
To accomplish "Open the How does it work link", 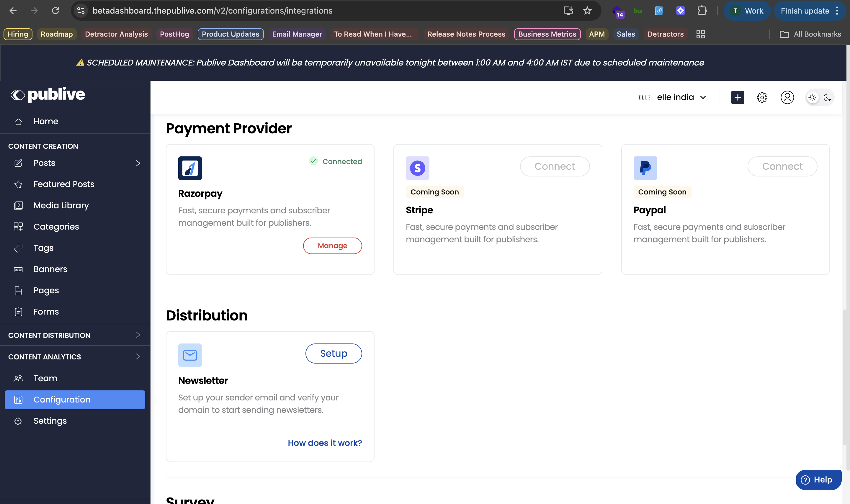I will pos(325,443).
